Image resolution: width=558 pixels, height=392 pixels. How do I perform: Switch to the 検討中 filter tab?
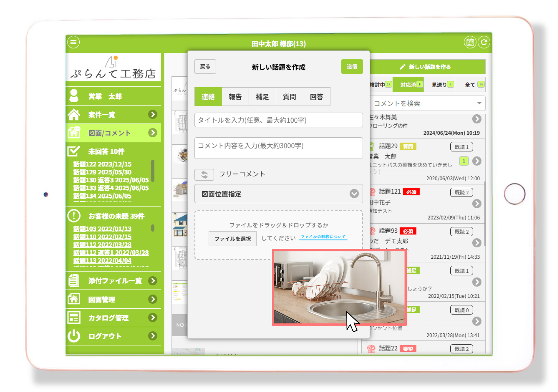[381, 85]
